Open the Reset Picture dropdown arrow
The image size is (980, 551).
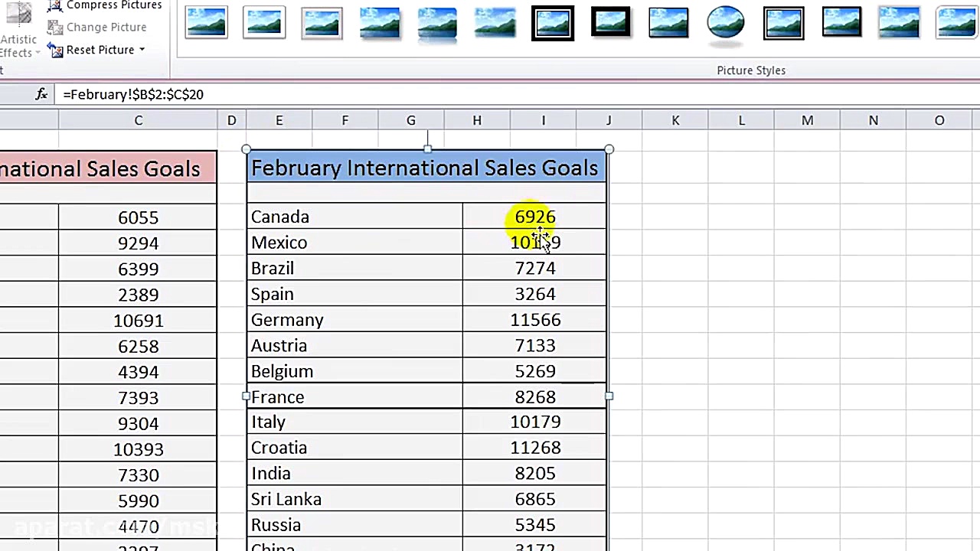(x=142, y=50)
